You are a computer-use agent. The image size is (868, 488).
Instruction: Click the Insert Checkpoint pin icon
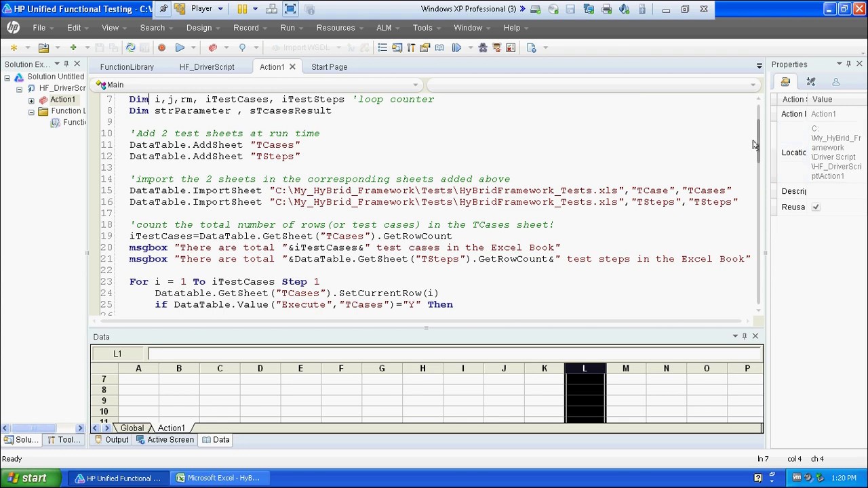pos(242,47)
